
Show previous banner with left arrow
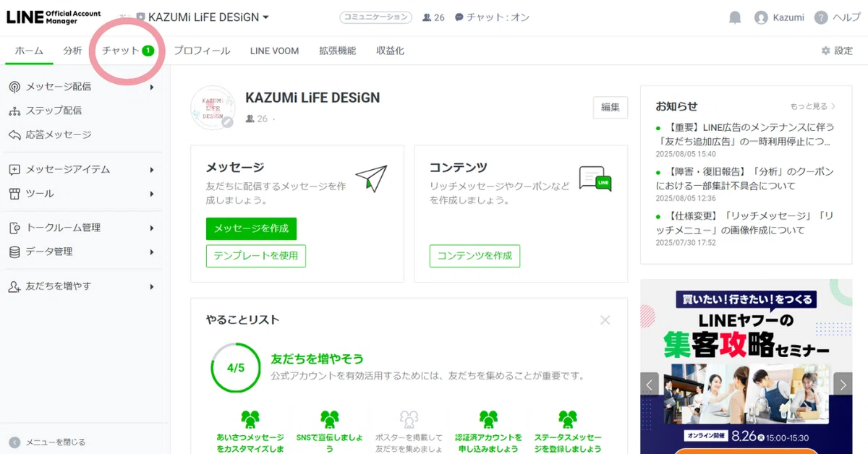click(x=650, y=384)
